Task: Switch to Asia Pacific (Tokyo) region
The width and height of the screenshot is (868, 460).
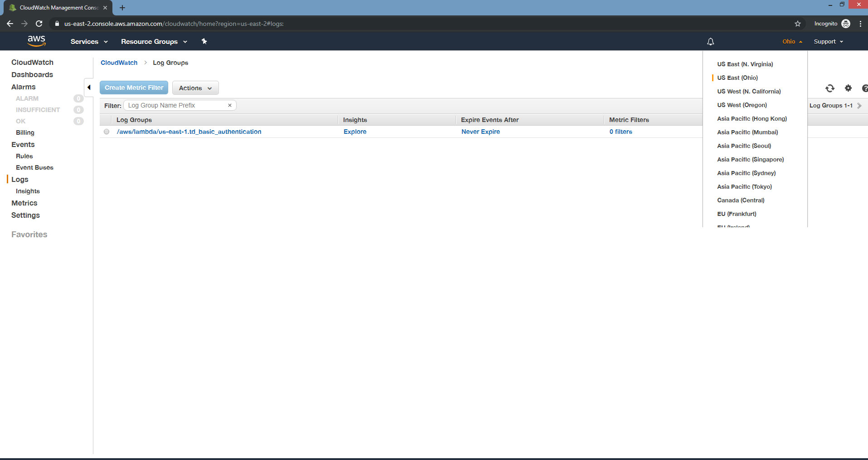Action: pyautogui.click(x=744, y=187)
